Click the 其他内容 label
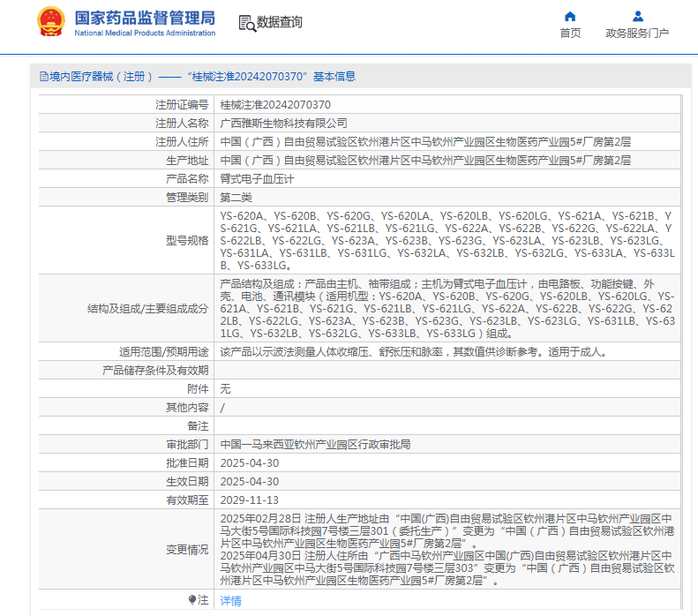 187,408
